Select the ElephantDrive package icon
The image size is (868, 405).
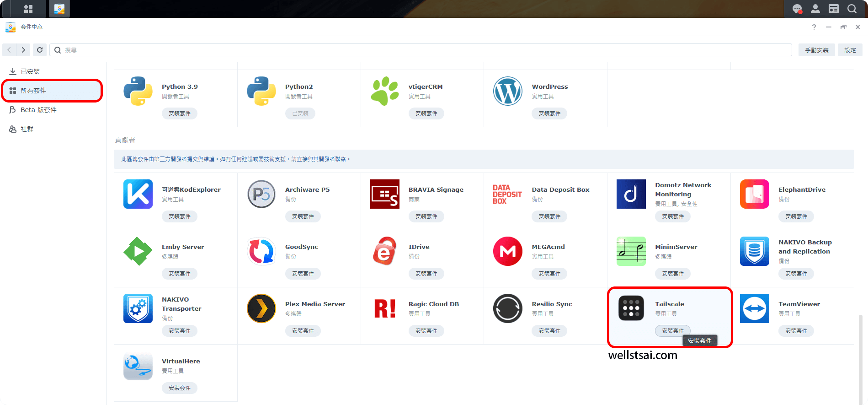click(x=755, y=194)
